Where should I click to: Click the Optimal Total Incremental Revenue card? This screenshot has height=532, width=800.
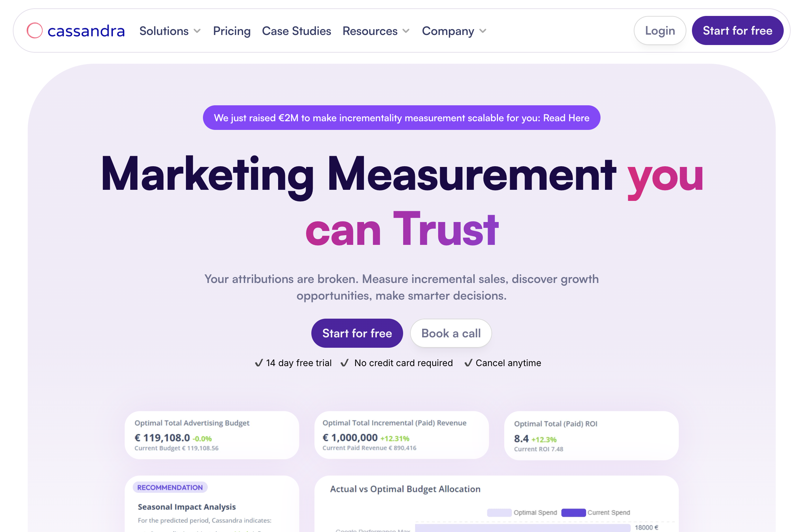401,435
